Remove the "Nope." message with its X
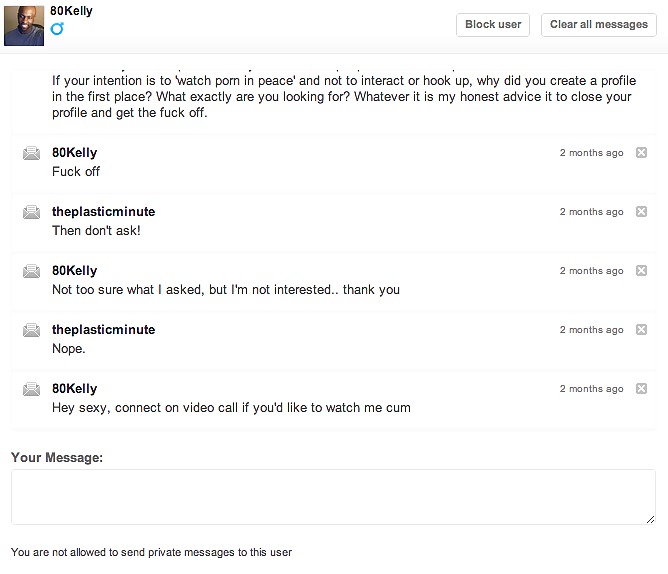This screenshot has width=668, height=574. point(642,330)
